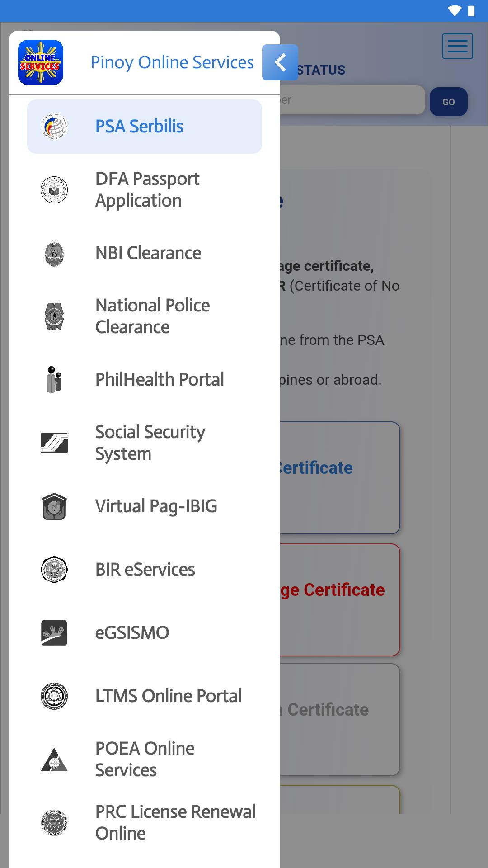
Task: Select the NBI Clearance badge icon
Action: point(54,253)
